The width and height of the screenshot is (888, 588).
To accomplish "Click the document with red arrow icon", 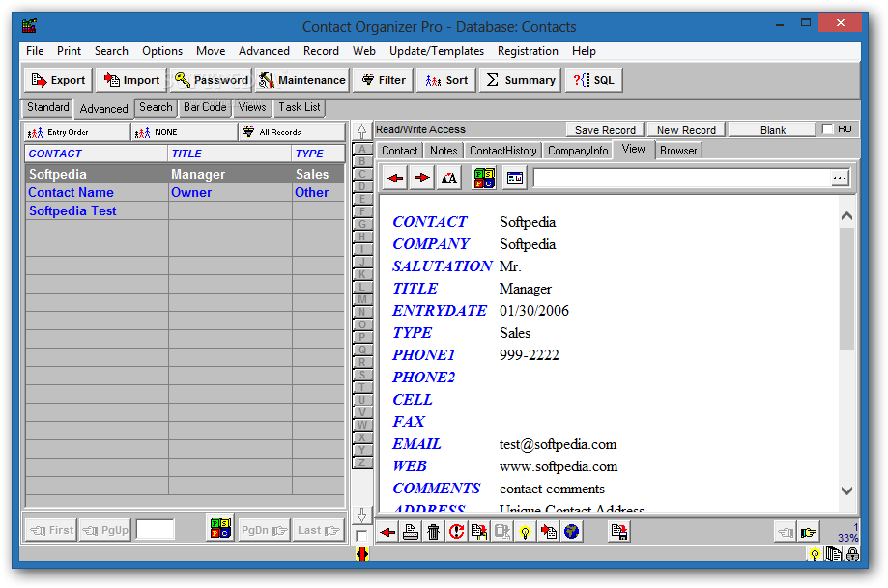I will pos(548,532).
